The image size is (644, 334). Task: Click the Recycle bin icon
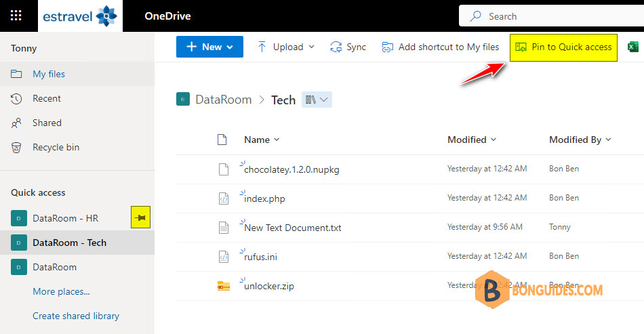(x=16, y=147)
